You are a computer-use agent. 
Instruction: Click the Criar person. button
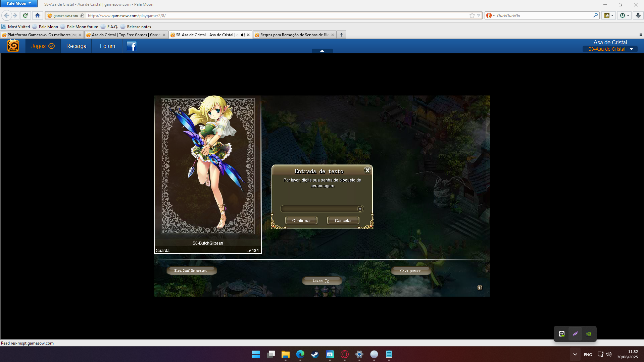[411, 271]
